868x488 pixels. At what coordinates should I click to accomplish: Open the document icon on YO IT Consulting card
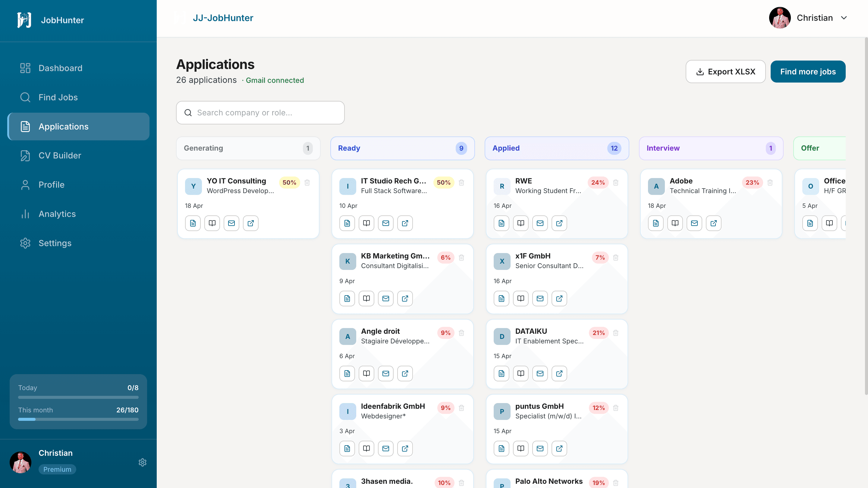click(x=193, y=223)
